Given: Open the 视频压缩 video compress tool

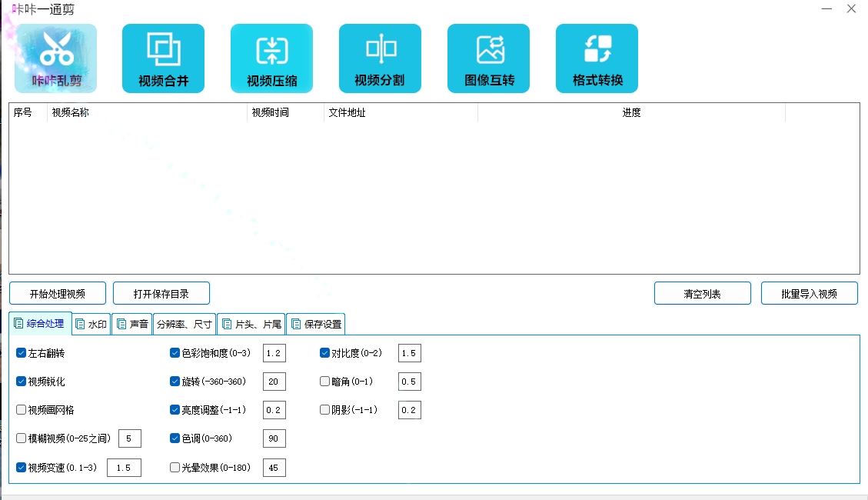Looking at the screenshot, I should pos(271,58).
